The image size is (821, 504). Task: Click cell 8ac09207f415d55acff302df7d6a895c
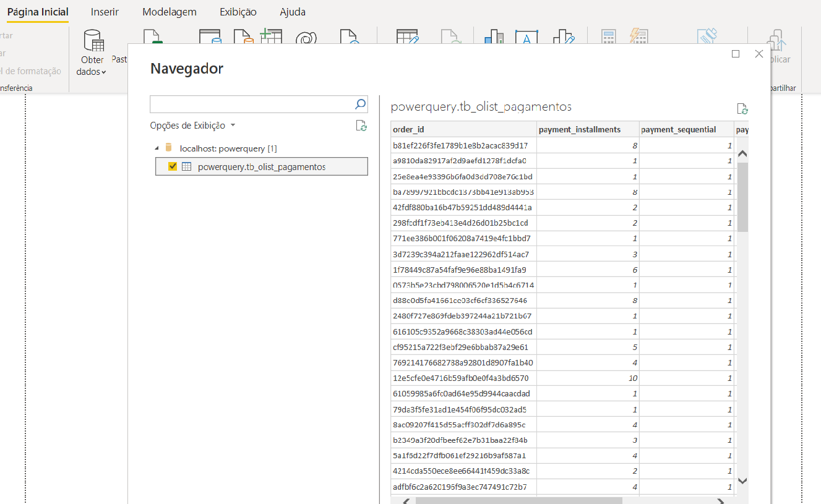pos(463,425)
